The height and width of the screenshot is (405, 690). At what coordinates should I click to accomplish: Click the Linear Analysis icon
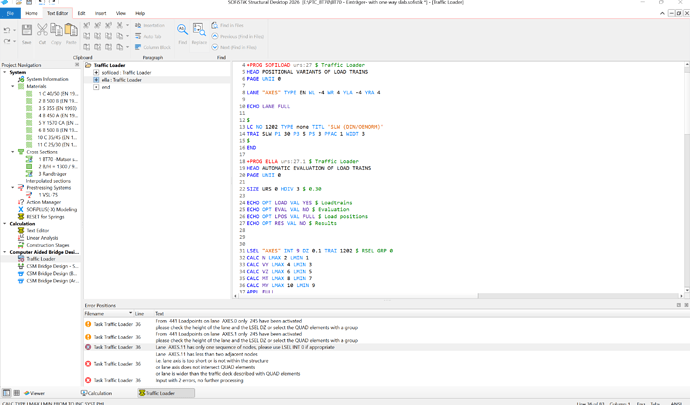(x=21, y=238)
